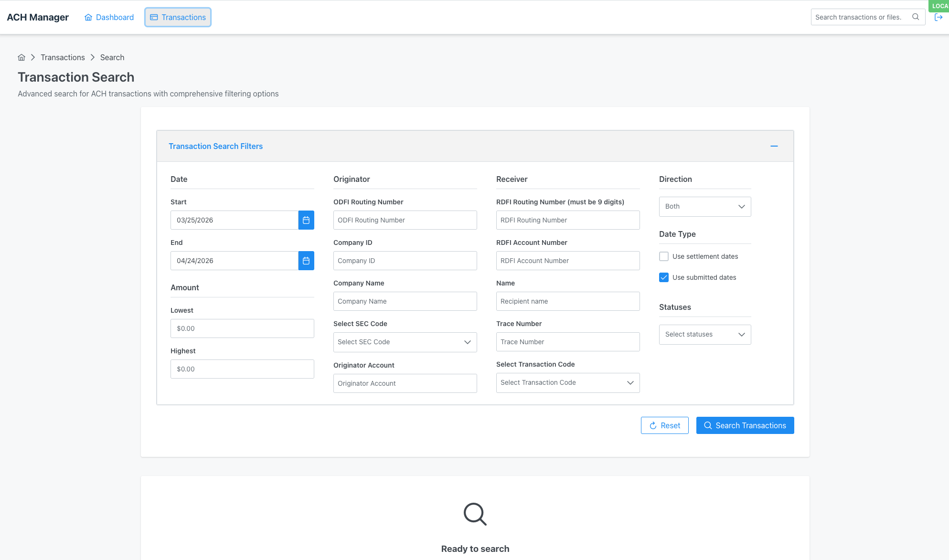
Task: Click the Reset button
Action: tap(664, 425)
